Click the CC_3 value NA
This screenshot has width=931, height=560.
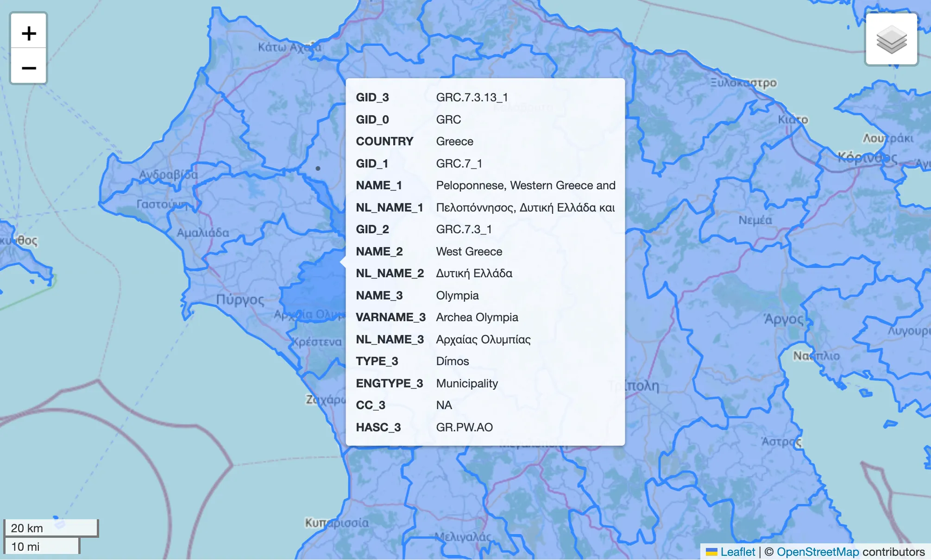pos(444,405)
